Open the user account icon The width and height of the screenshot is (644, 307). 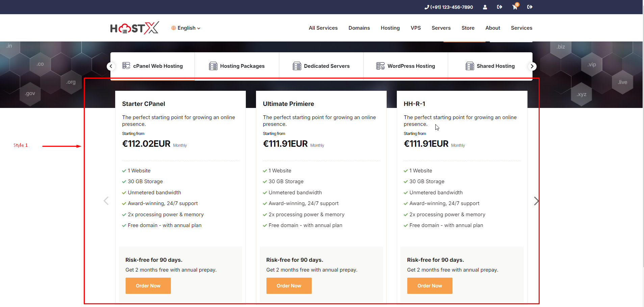[x=485, y=7]
